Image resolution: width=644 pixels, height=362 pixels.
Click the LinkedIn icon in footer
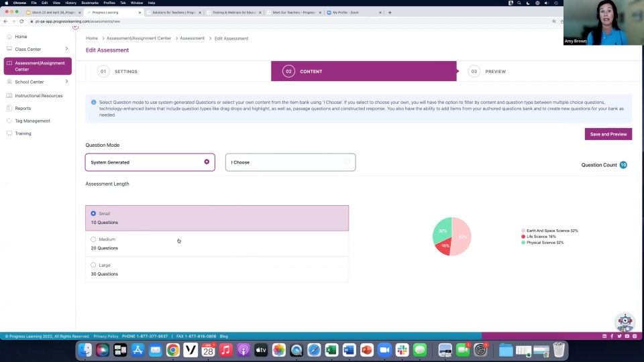point(604,336)
